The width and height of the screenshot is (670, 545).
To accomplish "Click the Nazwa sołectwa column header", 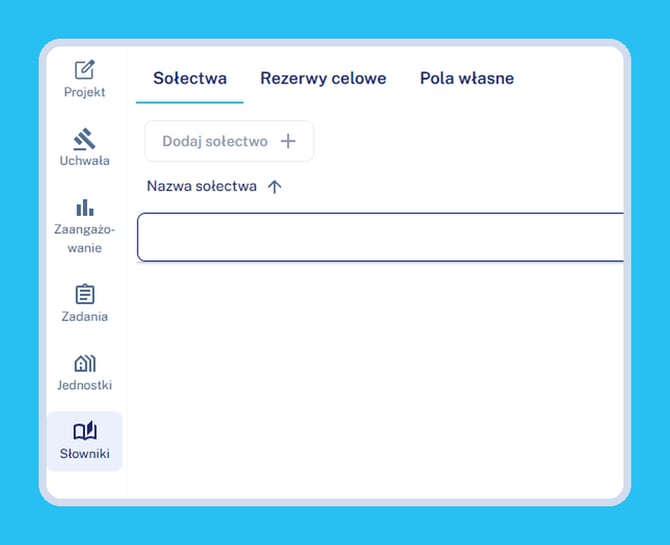I will pos(202,186).
